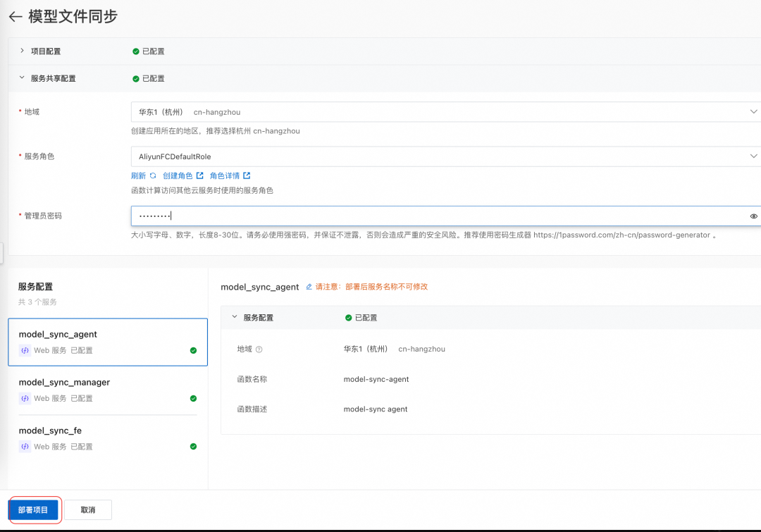Collapse the 服务配置 panel on the right
The width and height of the screenshot is (761, 532).
coord(233,316)
